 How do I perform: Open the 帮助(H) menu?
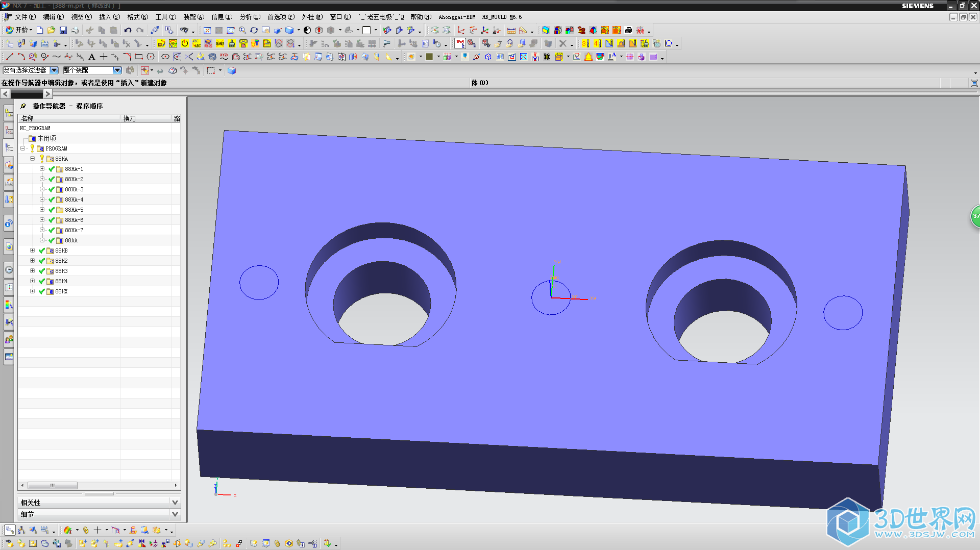[x=421, y=17]
